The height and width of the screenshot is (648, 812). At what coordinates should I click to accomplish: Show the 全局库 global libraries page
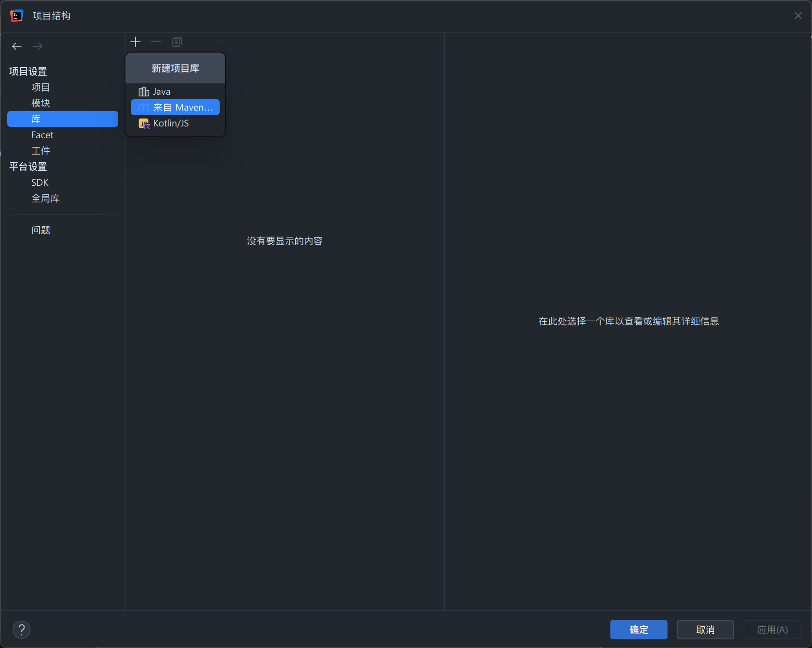[x=45, y=198]
